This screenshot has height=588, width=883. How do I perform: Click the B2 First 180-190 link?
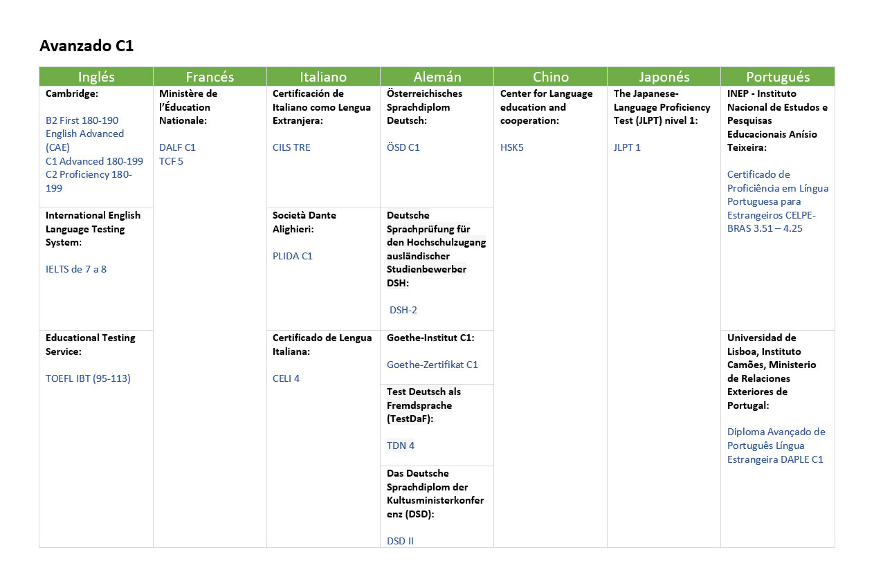[82, 120]
